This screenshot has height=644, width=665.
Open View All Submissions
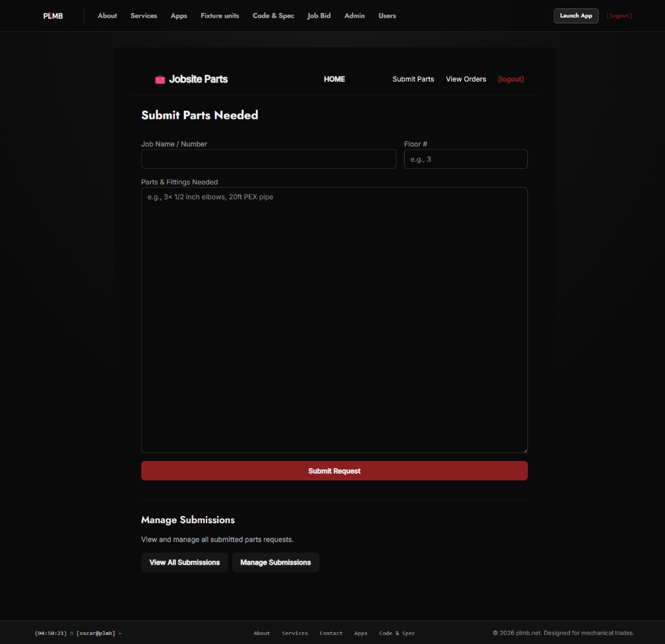pyautogui.click(x=184, y=562)
